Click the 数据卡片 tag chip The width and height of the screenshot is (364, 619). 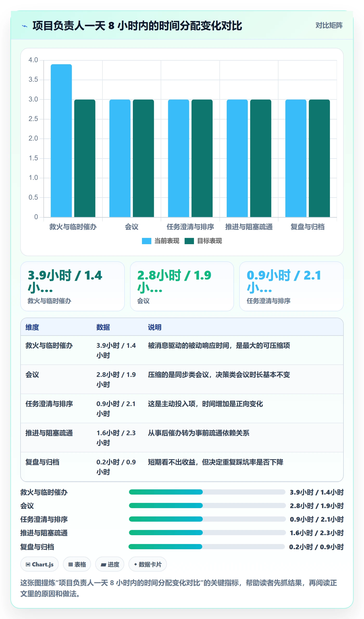[148, 564]
